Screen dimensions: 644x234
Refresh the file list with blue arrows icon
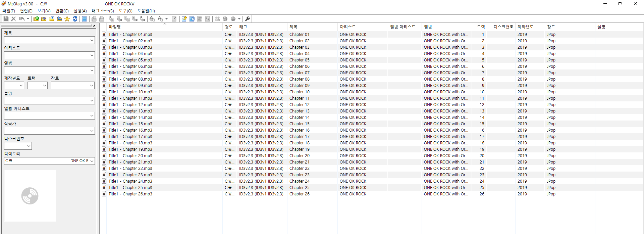pyautogui.click(x=75, y=19)
